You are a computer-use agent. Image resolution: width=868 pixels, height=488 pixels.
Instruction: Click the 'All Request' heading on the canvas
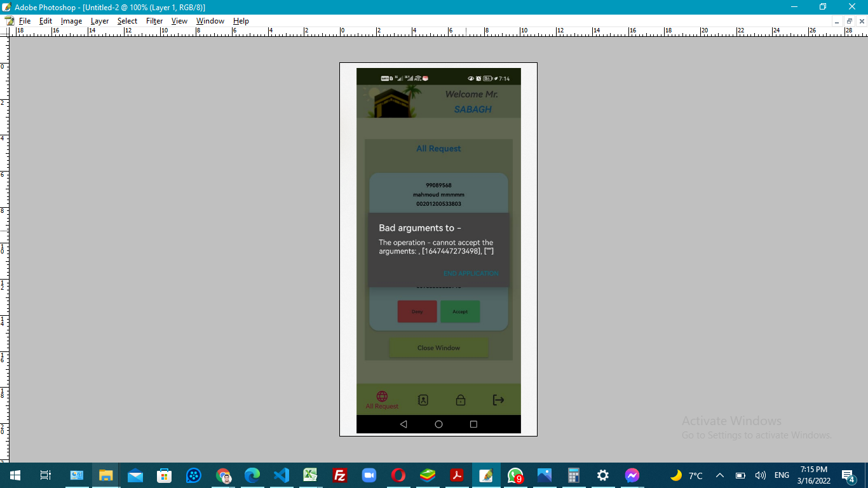pos(438,149)
